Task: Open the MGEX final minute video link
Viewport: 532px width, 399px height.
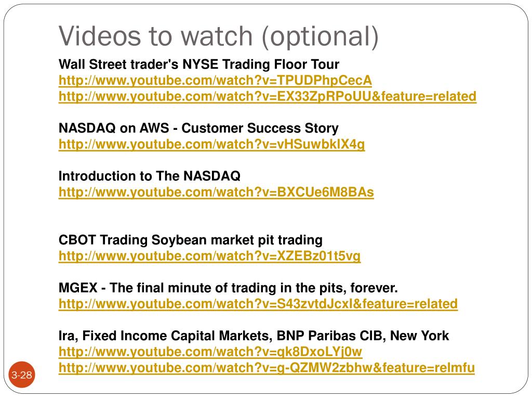Action: [x=258, y=304]
